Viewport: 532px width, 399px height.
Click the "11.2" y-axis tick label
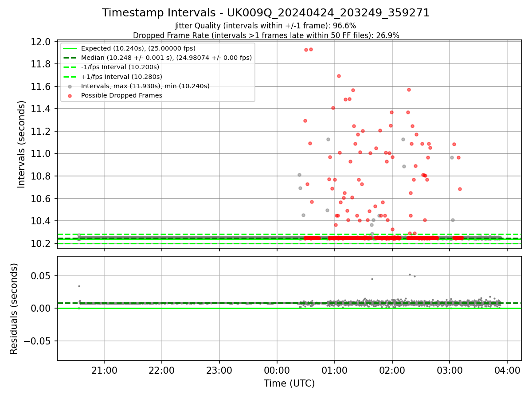coord(42,132)
